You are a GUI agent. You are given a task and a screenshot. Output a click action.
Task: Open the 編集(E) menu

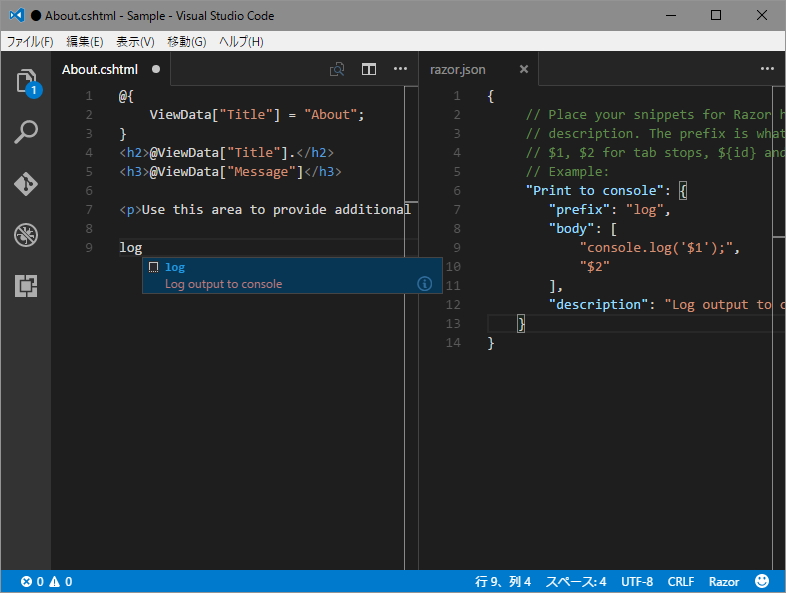pos(85,42)
